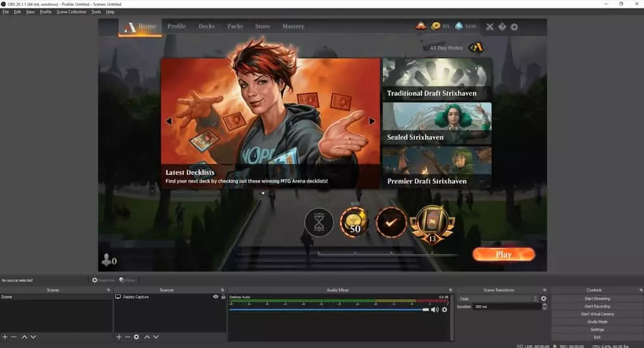Viewport: 644px width, 348px height.
Task: Open Desktop Audio settings gear
Action: coord(444,309)
